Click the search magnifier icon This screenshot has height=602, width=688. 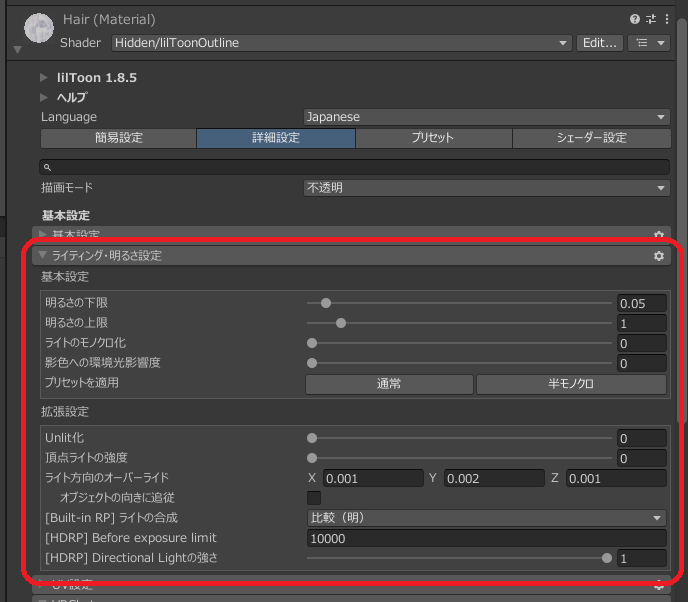[x=47, y=167]
